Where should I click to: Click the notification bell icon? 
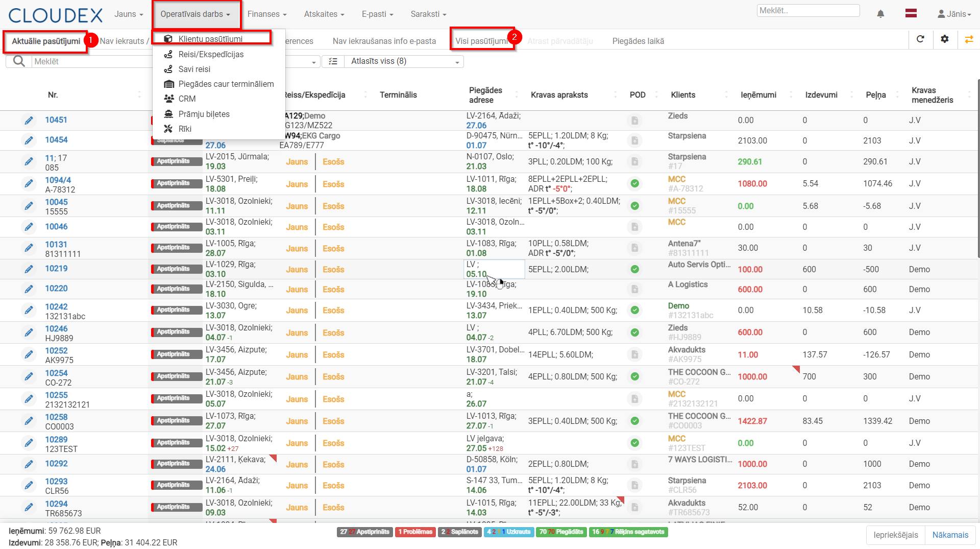(880, 14)
